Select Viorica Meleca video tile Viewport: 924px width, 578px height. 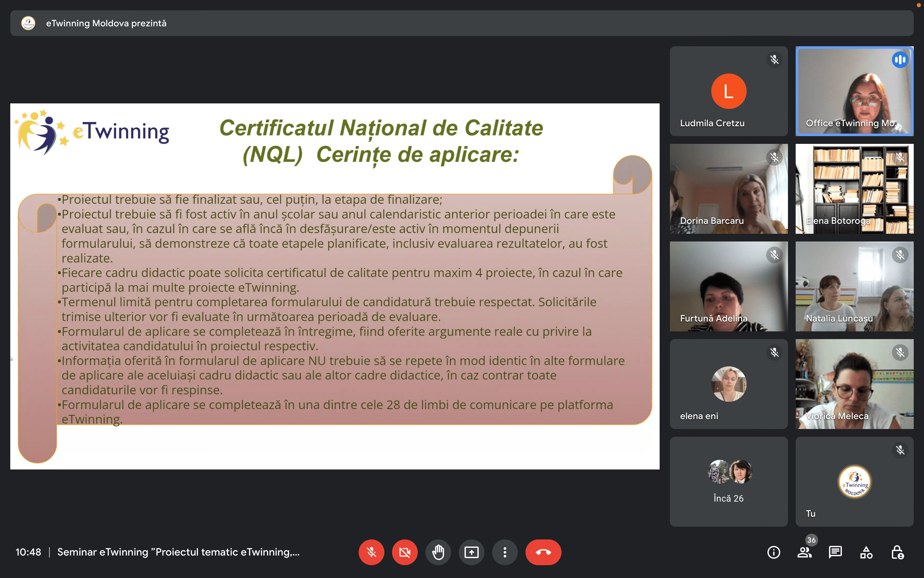[854, 384]
